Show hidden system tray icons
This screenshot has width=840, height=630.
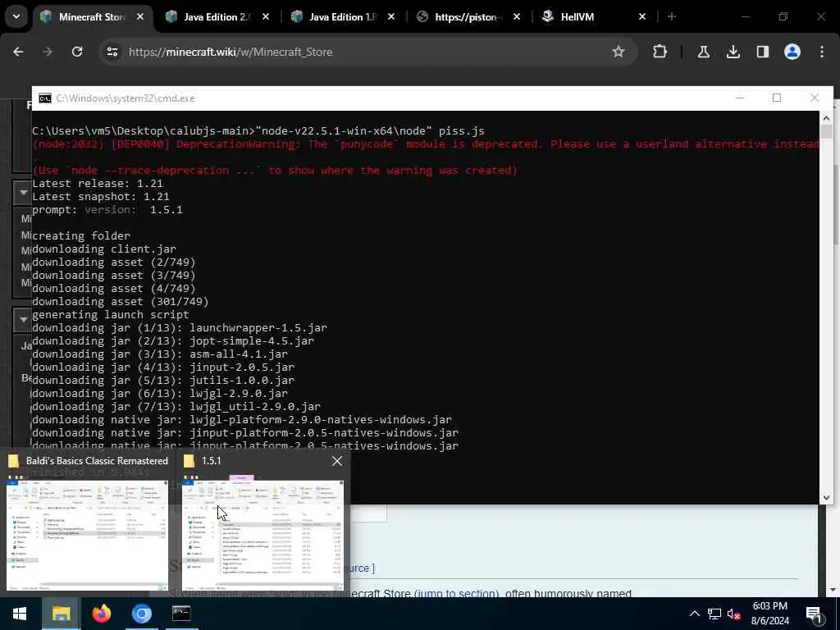(x=694, y=614)
